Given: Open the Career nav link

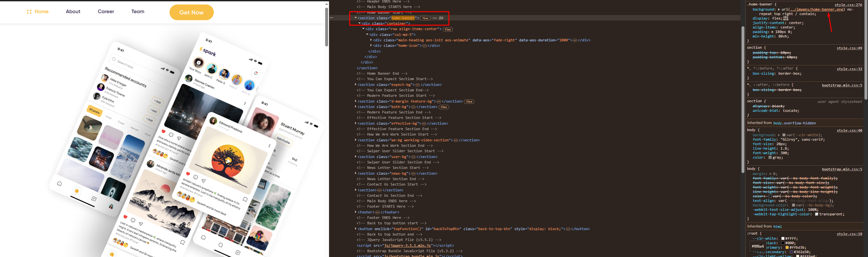Looking at the screenshot, I should (x=106, y=12).
